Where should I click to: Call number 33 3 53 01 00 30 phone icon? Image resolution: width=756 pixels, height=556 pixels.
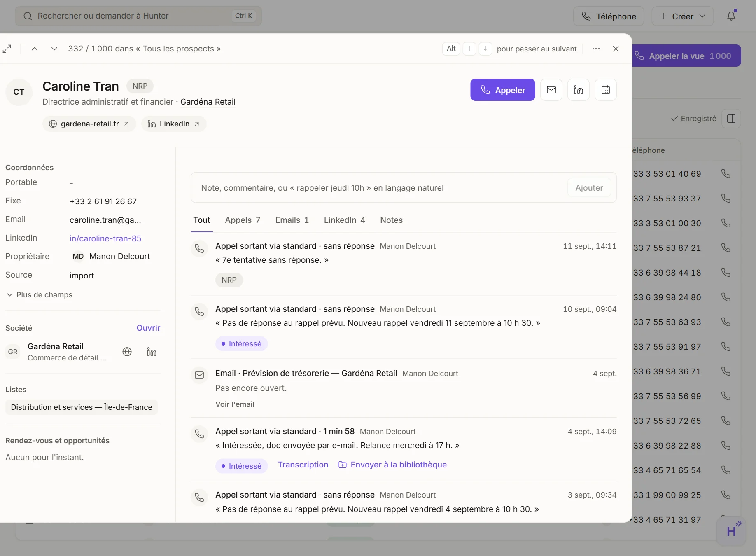click(x=726, y=223)
